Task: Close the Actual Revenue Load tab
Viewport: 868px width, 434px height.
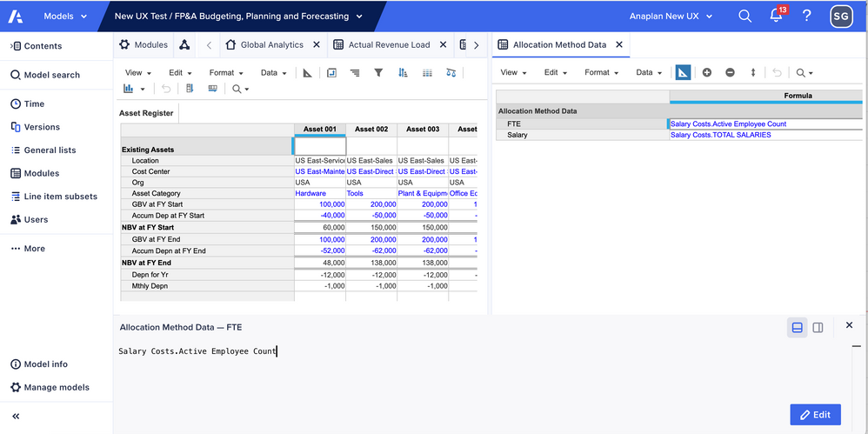Action: click(x=443, y=45)
